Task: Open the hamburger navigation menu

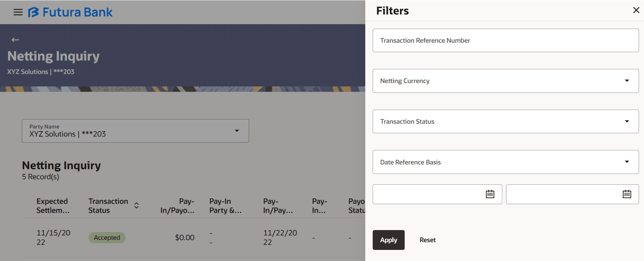Action: 18,12
